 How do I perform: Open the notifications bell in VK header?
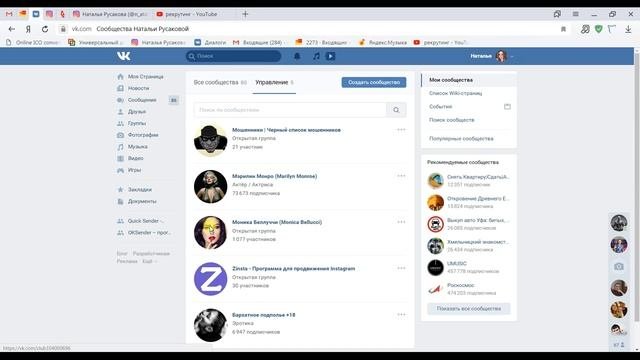[x=297, y=56]
